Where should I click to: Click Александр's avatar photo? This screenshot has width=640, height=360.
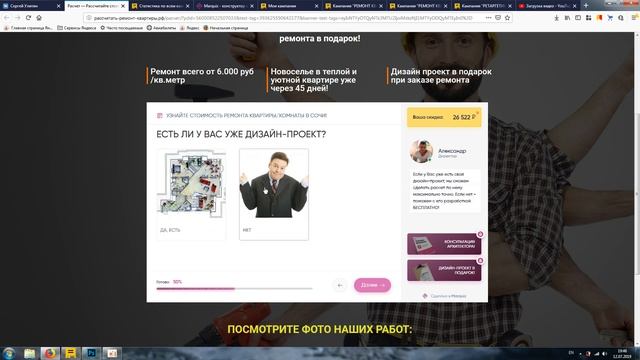click(421, 151)
